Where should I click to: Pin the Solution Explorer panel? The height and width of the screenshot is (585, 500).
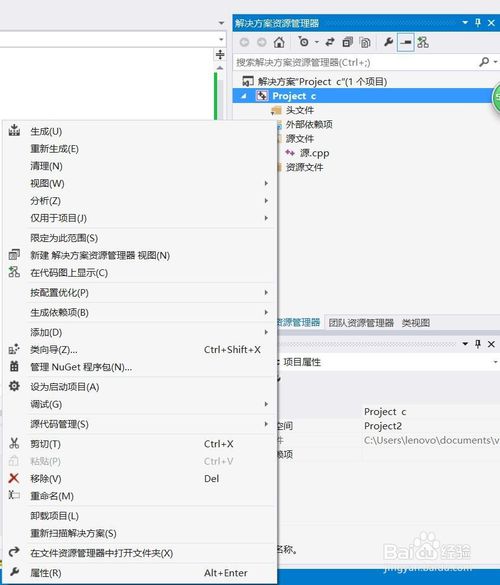click(x=478, y=23)
